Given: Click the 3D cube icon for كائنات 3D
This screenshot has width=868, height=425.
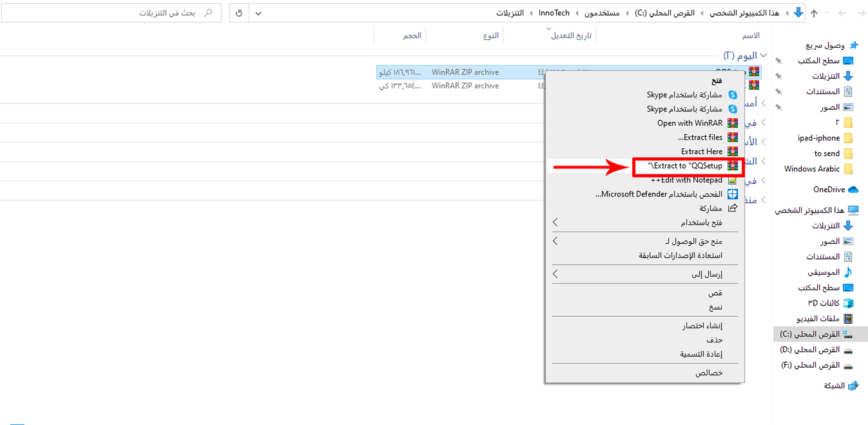Looking at the screenshot, I should [x=848, y=303].
